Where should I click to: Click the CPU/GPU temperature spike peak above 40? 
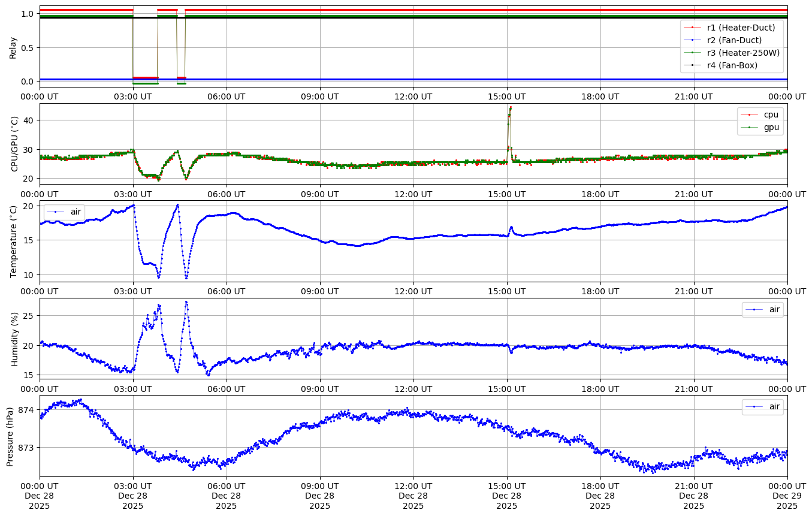(511, 107)
